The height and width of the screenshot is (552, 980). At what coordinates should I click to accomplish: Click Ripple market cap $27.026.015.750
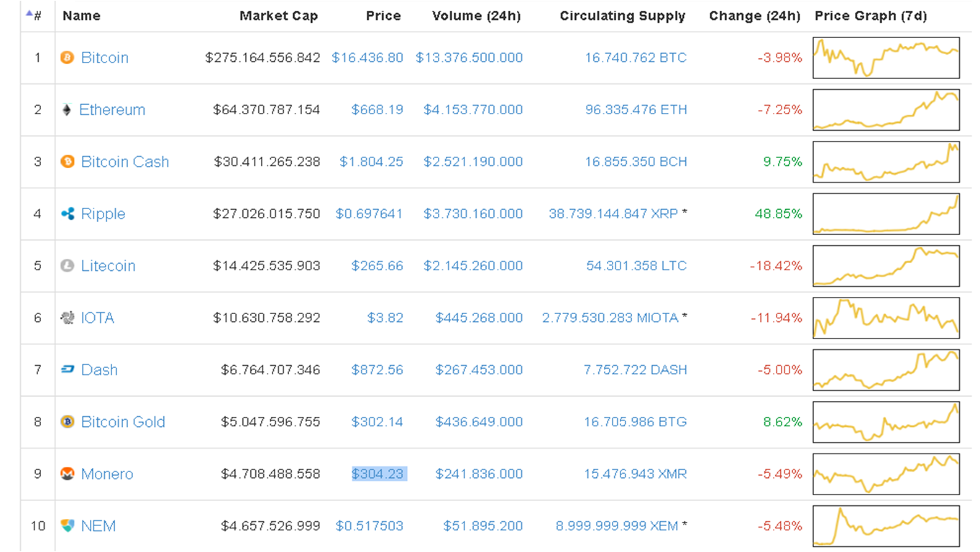pyautogui.click(x=267, y=213)
